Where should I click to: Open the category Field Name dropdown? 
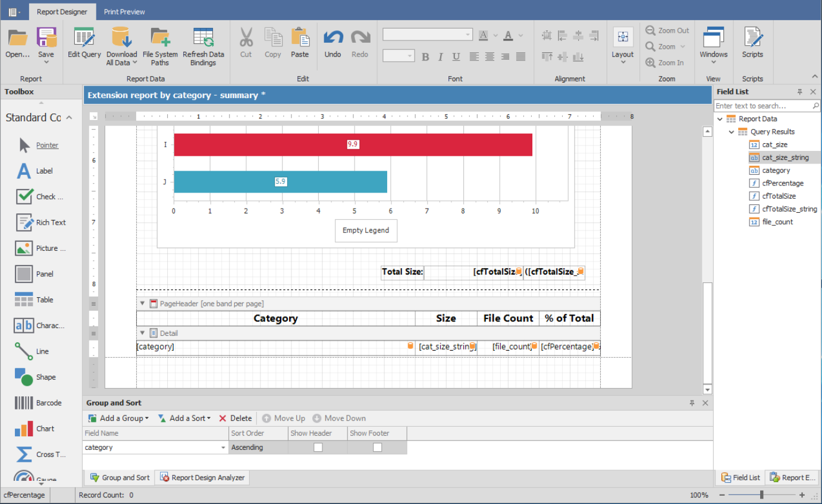(224, 448)
